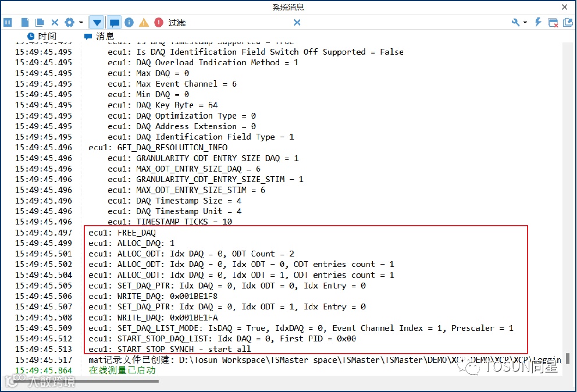Click the 时间 column header

coord(42,36)
